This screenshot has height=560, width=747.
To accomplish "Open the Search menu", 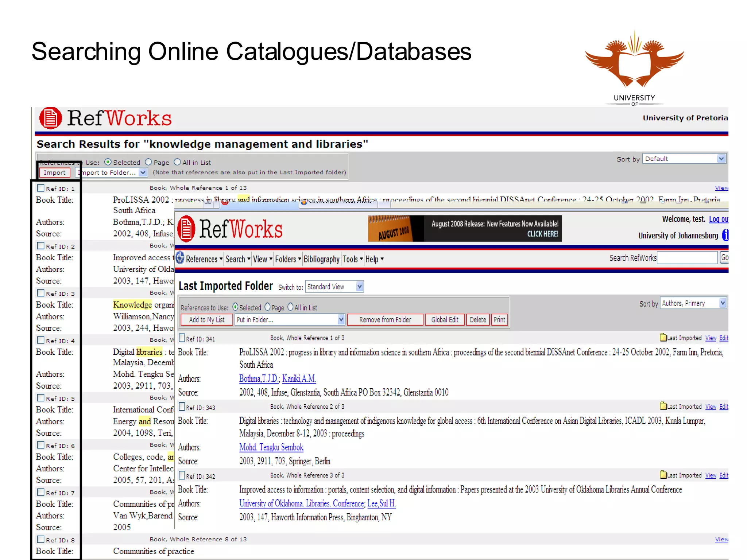I will [x=238, y=259].
